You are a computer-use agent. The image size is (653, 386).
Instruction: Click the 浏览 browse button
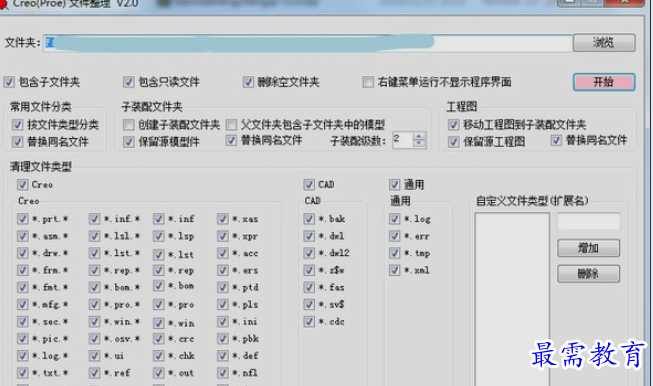click(604, 42)
